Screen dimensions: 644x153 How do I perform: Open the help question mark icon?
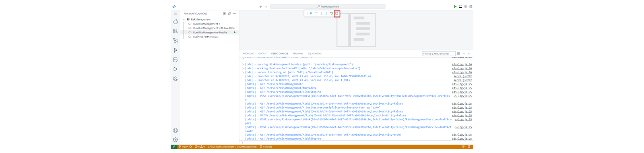click(466, 6)
